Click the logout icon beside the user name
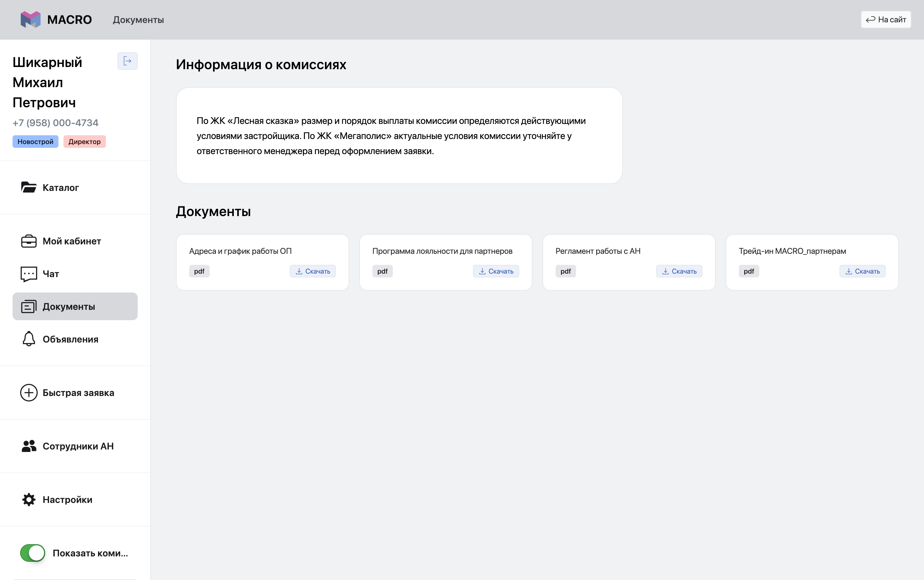This screenshot has width=924, height=580. pos(128,61)
